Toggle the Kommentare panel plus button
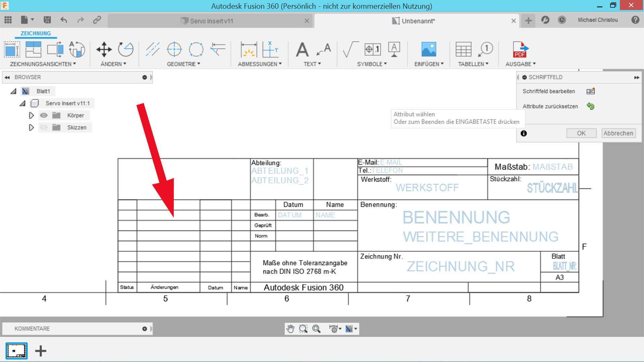Image resolution: width=644 pixels, height=362 pixels. [145, 329]
